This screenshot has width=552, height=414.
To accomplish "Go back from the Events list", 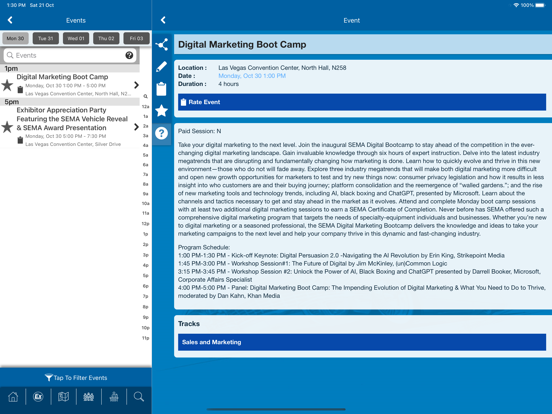I will (10, 20).
